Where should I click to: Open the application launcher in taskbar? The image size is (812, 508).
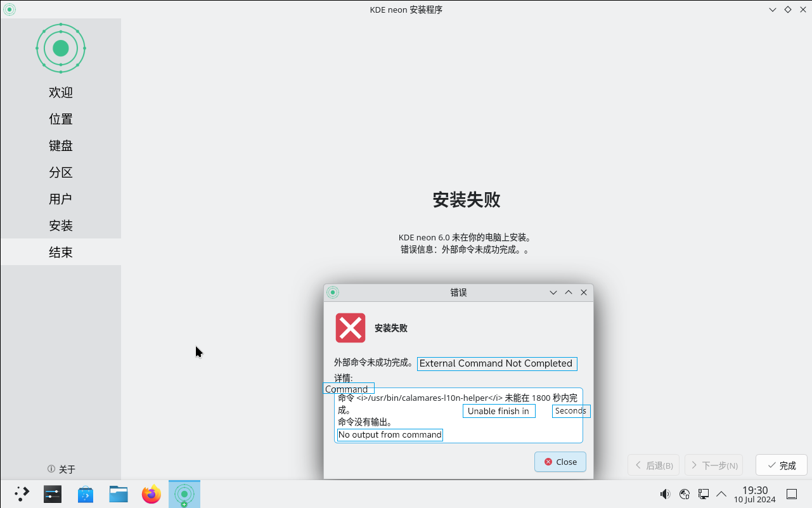[x=22, y=494]
